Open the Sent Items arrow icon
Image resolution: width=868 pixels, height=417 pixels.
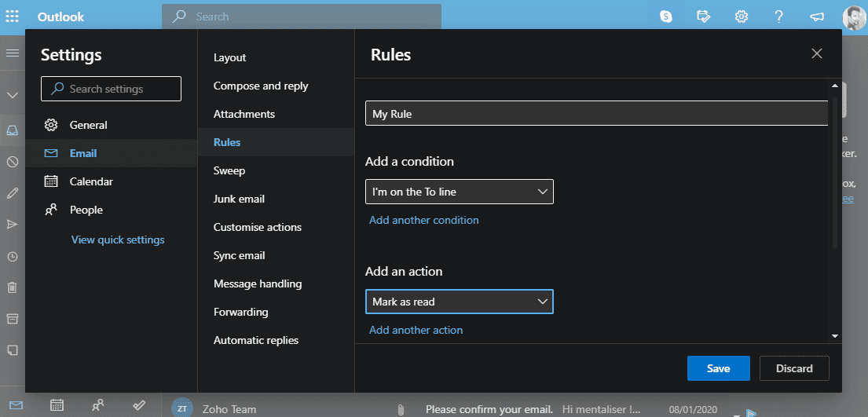click(13, 225)
